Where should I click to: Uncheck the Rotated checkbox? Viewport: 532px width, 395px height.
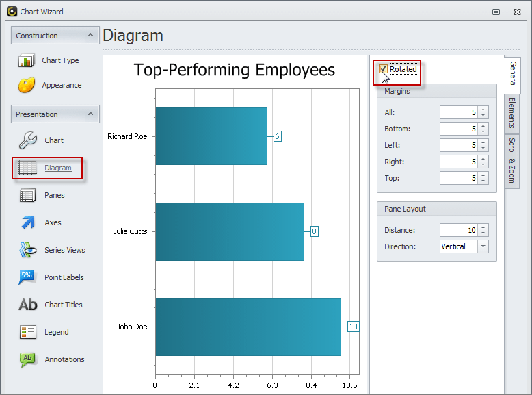(x=384, y=69)
